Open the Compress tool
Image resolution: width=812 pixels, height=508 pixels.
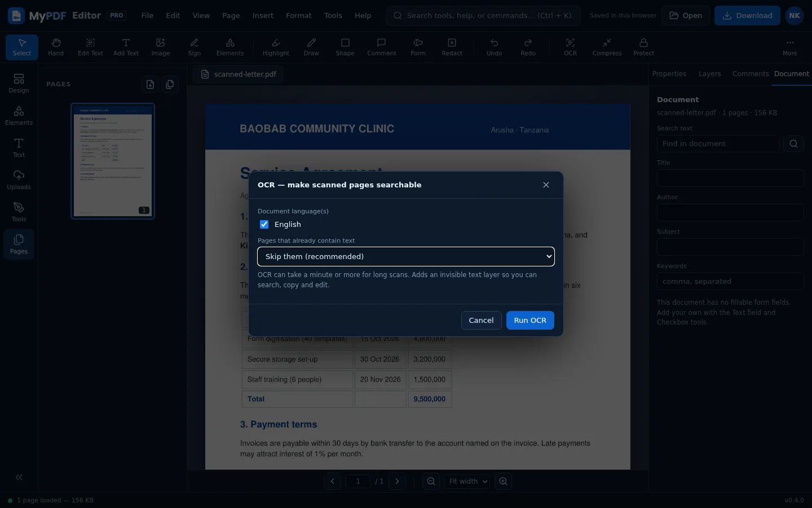coord(607,47)
